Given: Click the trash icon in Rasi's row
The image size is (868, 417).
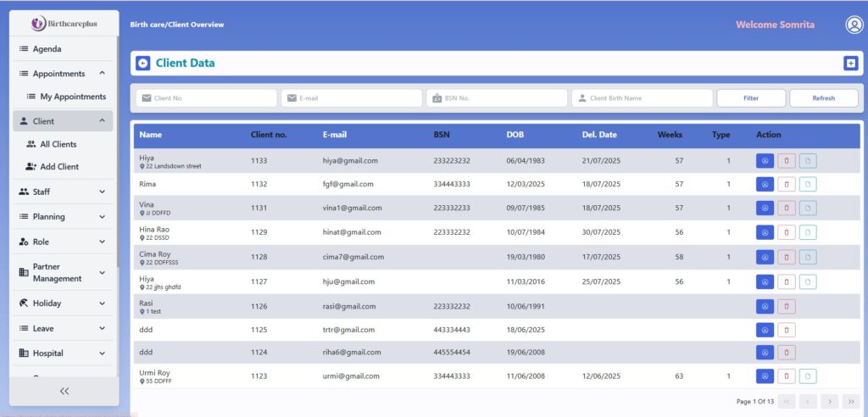Looking at the screenshot, I should coord(787,306).
